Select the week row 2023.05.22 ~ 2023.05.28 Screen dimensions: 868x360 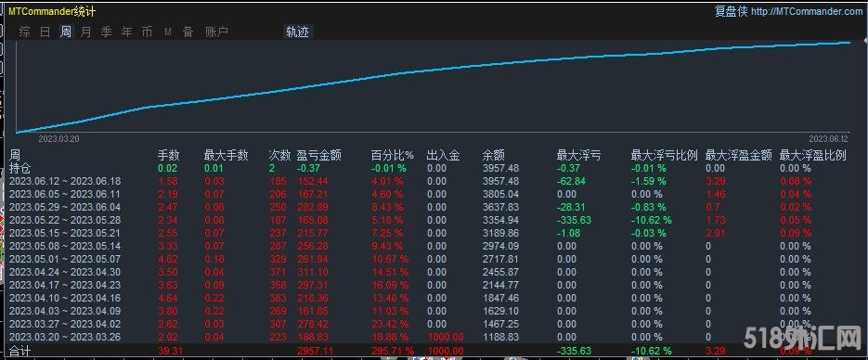coord(65,220)
